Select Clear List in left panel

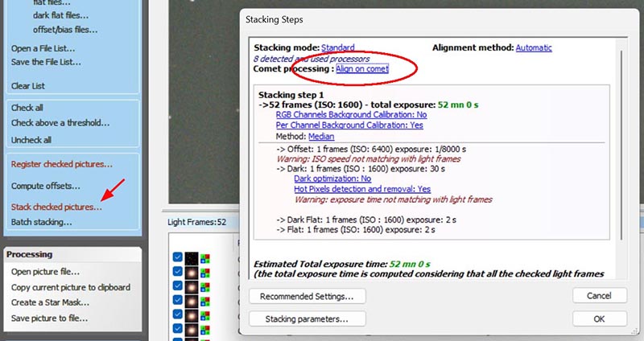(x=28, y=86)
